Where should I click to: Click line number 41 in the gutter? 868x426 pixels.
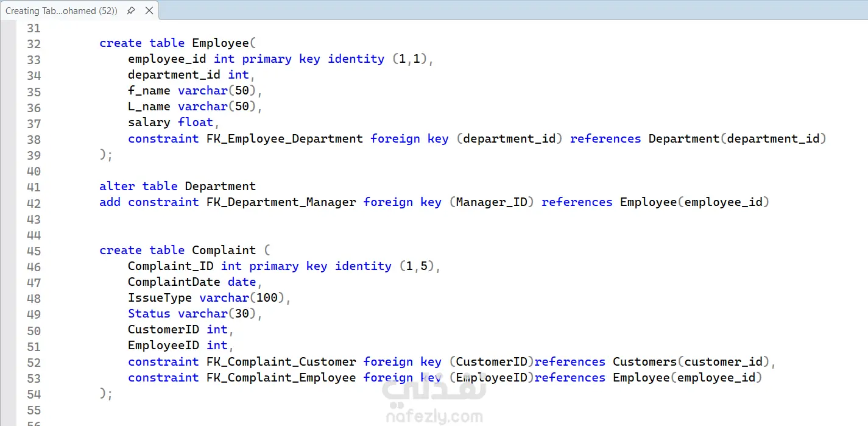coord(34,187)
